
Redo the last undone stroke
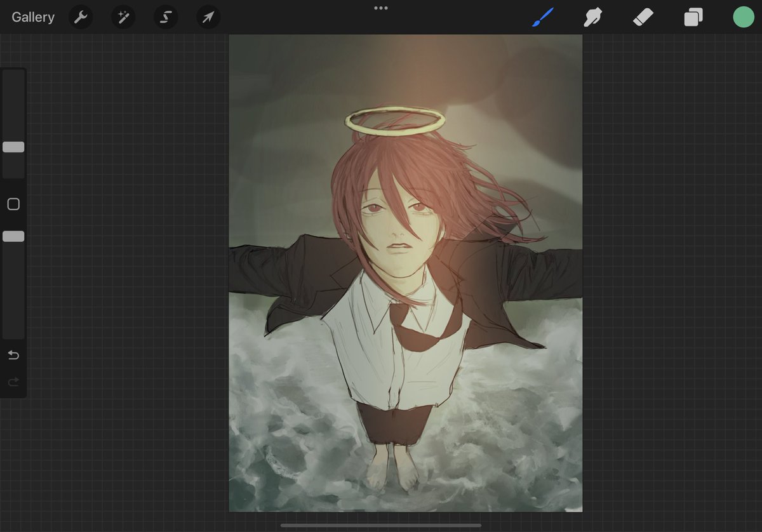tap(13, 382)
